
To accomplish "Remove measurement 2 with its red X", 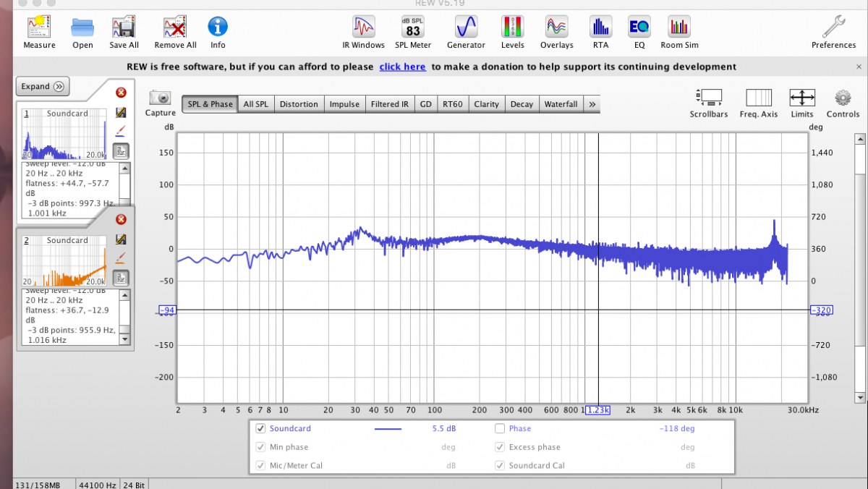I will click(x=121, y=219).
